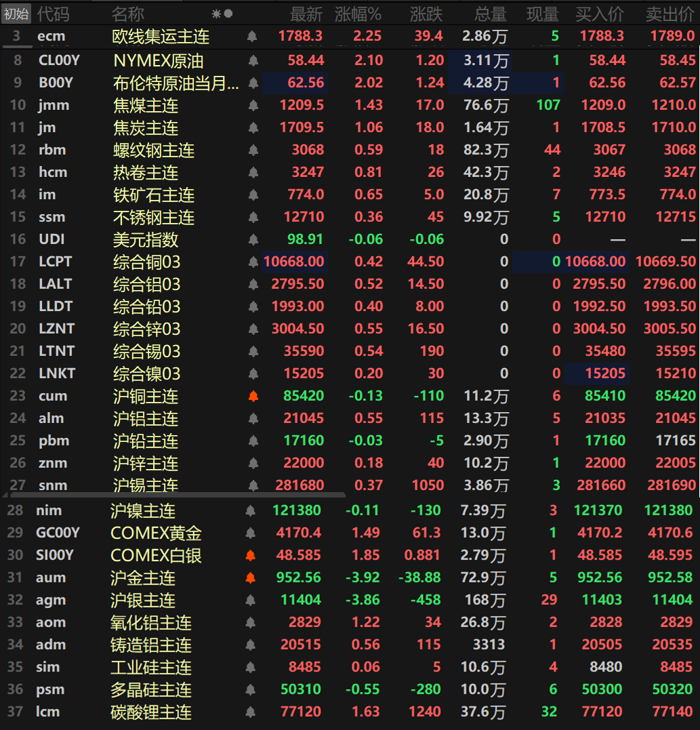Screen dimensions: 700x730
Task: Click the alert bell for NYMEX原油
Action: pos(253,61)
